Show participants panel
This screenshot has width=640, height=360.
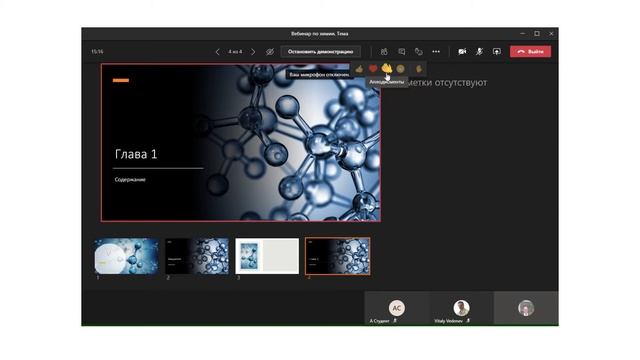coord(384,52)
